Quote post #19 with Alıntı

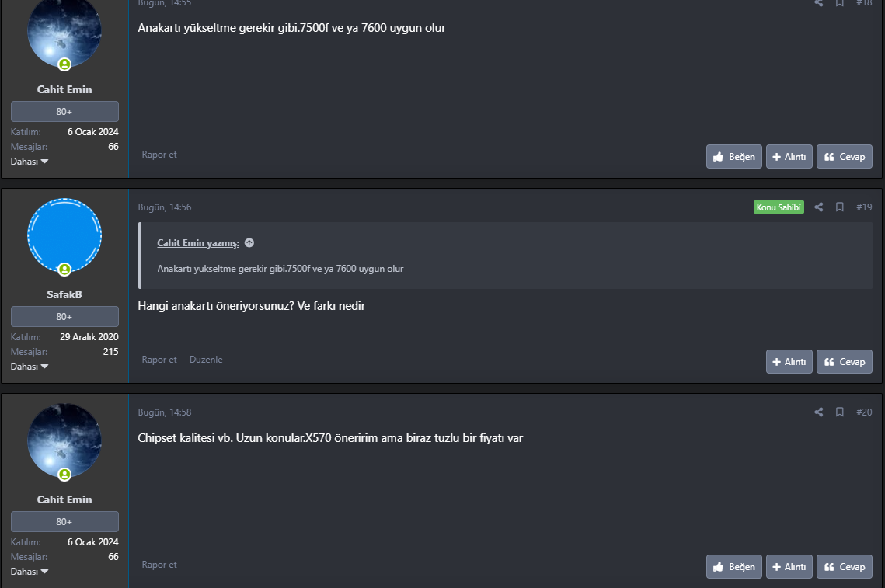(789, 362)
